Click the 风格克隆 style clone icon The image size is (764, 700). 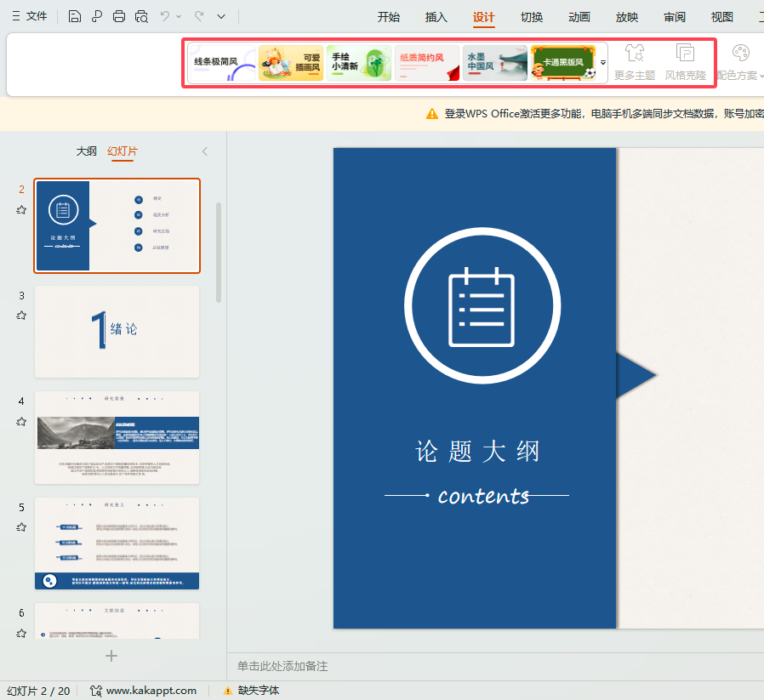(685, 62)
